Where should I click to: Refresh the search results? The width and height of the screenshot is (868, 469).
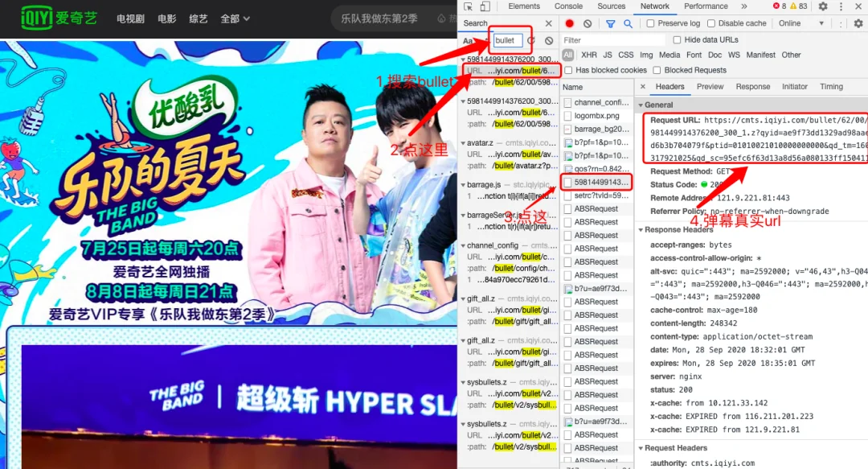click(x=531, y=40)
